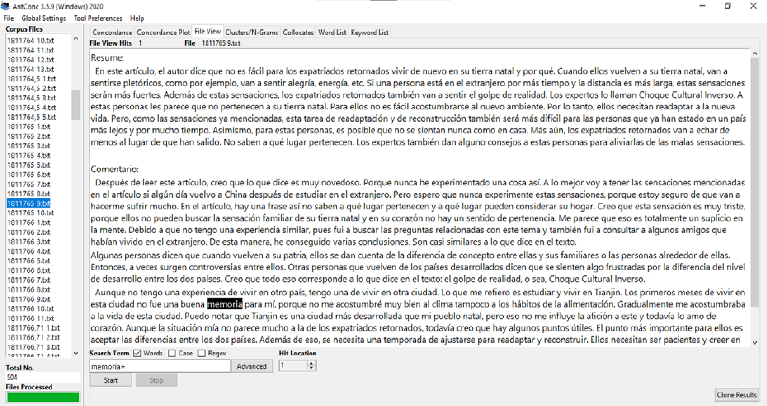
Task: Click the Search Term input field
Action: [159, 367]
